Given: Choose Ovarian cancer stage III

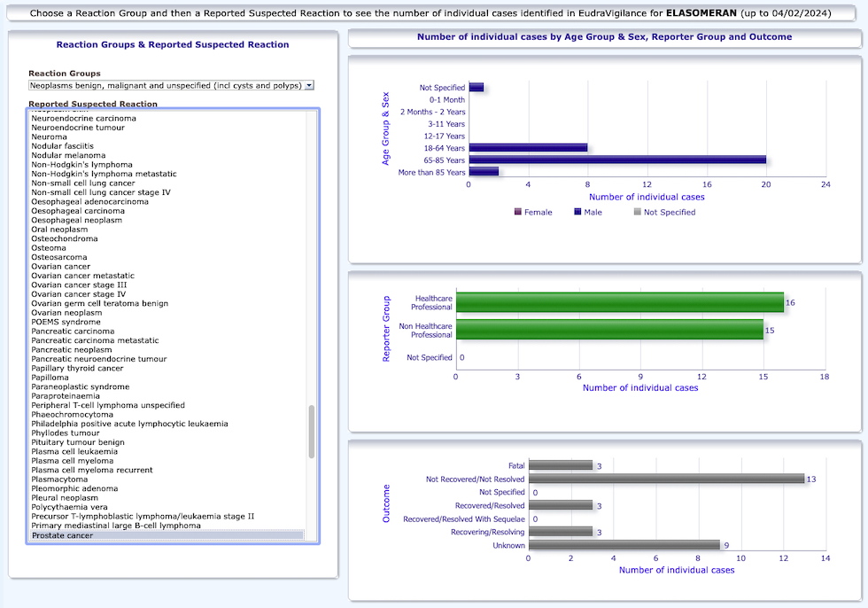Looking at the screenshot, I should (79, 285).
